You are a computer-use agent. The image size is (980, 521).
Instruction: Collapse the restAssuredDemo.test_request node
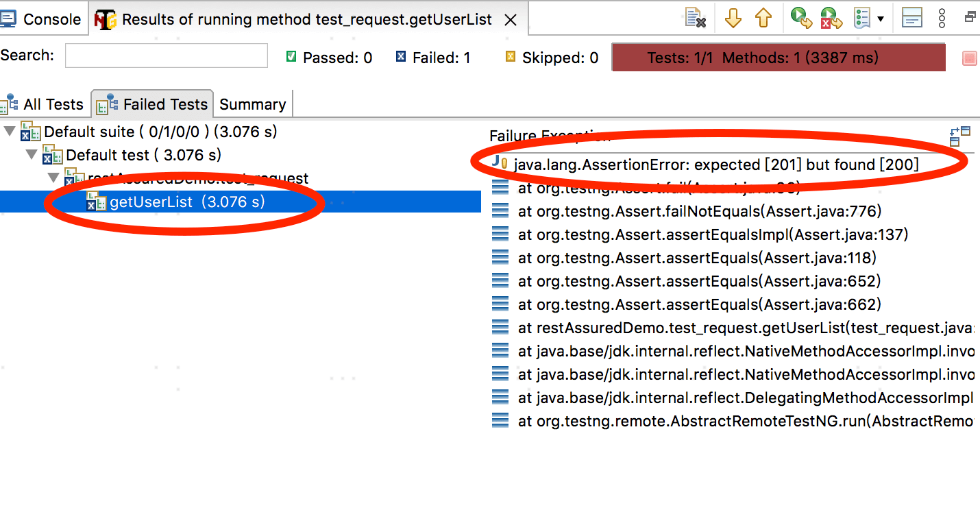pyautogui.click(x=53, y=178)
